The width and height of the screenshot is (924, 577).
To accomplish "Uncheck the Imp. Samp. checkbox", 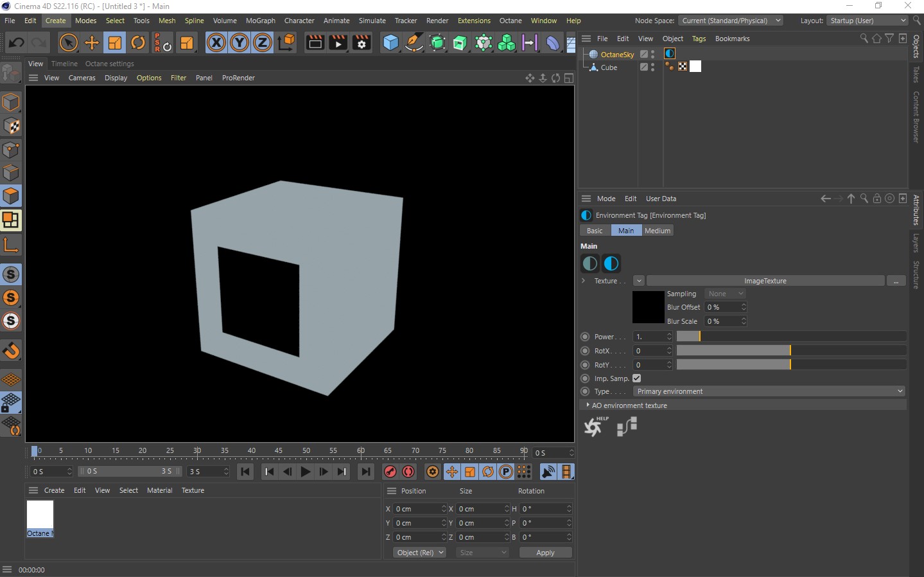I will (637, 378).
